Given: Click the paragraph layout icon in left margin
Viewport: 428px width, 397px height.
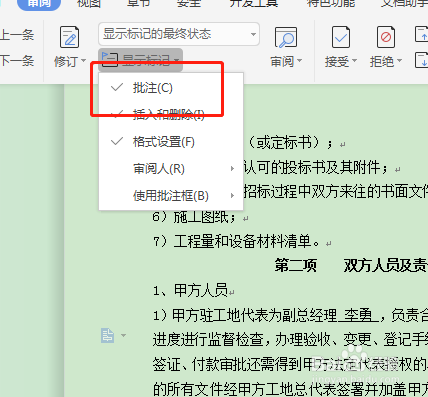Looking at the screenshot, I should [107, 335].
